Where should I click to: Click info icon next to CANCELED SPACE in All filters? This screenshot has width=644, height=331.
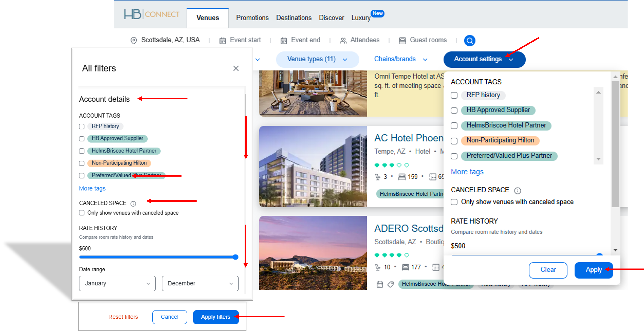pyautogui.click(x=133, y=204)
